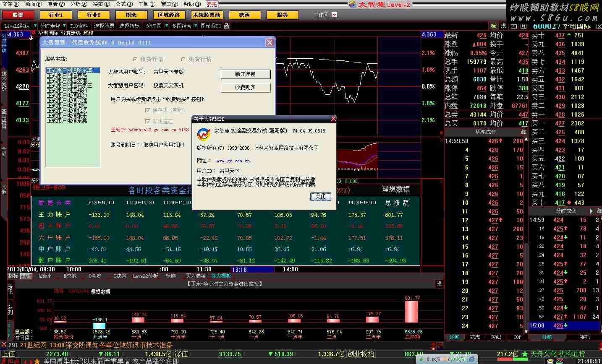Viewport: 602px width, 364px height.
Task: Open the 文件(F) menu
Action: click(10, 4)
